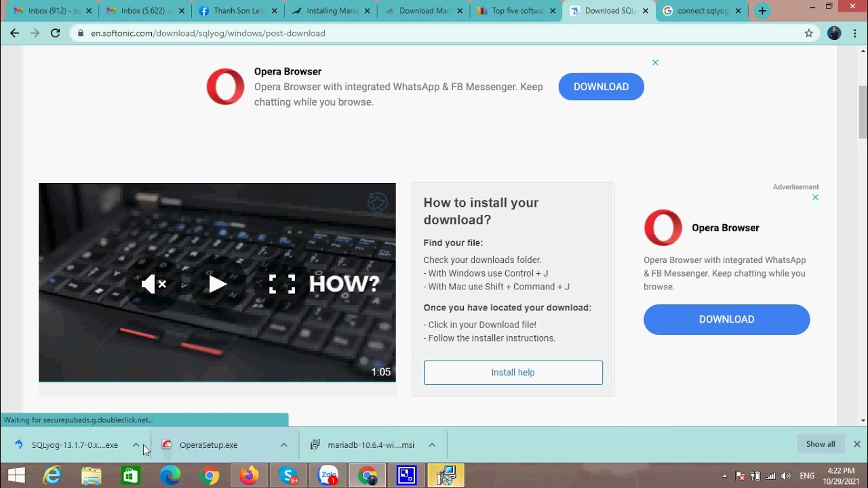
Task: Open downloaded OperaSetup.exe file
Action: 209,445
